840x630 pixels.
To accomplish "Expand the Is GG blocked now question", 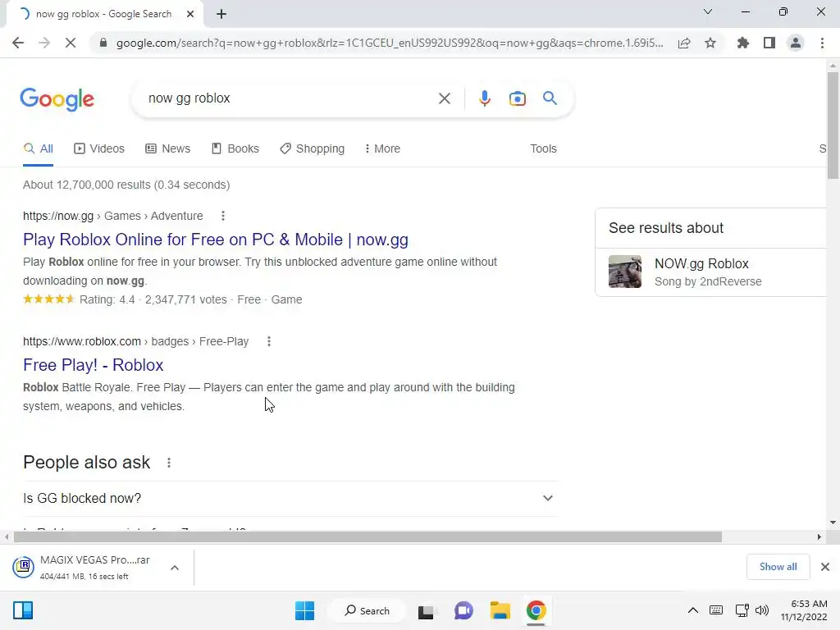I will [x=291, y=498].
